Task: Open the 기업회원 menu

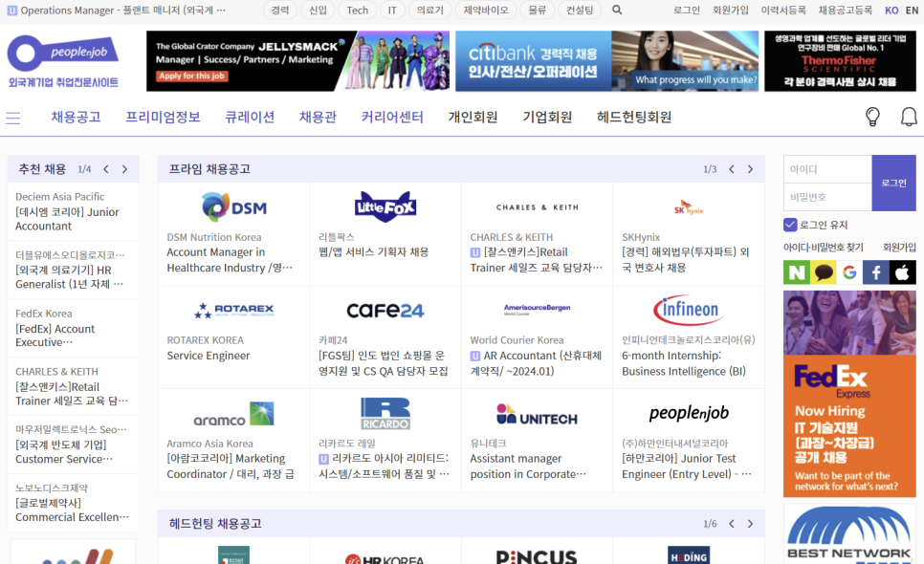Action: [x=547, y=117]
